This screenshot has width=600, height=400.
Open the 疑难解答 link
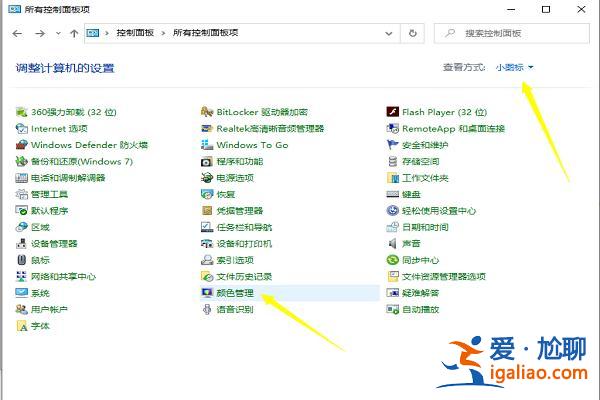click(421, 293)
